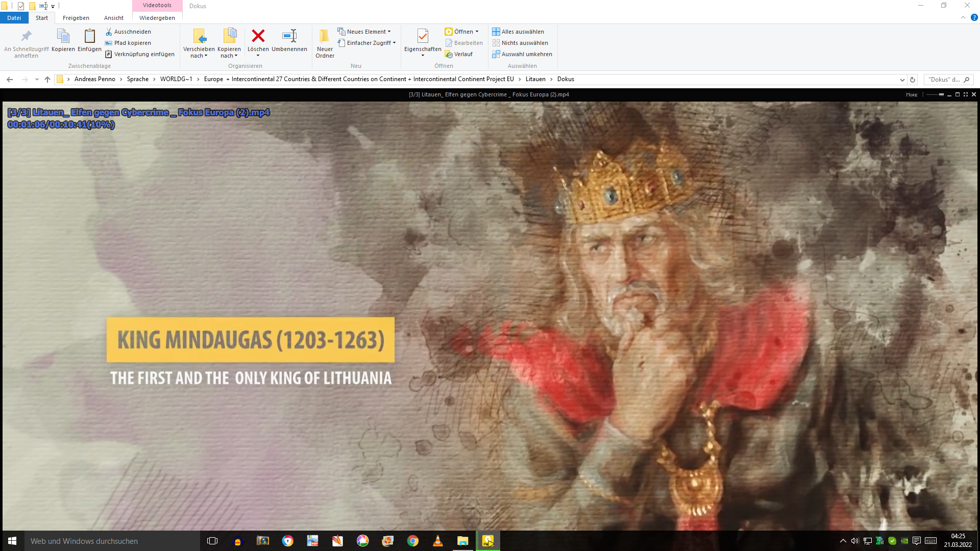Toggle the video player fullscreen icon

coord(966,94)
